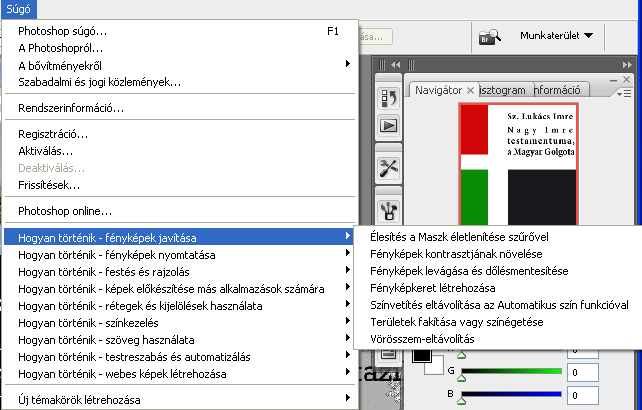Expand the képek előkészítése más alkalmazások számára submenu
The height and width of the screenshot is (410, 642).
tap(179, 289)
